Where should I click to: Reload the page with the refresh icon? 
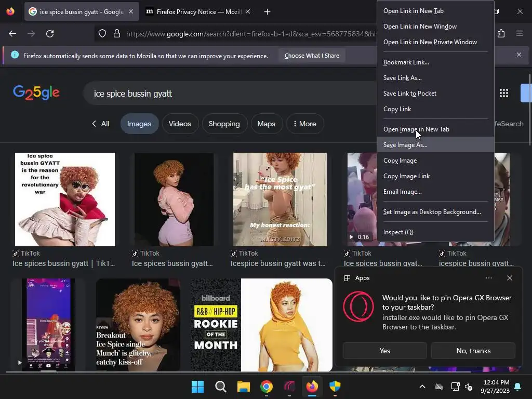pos(50,34)
